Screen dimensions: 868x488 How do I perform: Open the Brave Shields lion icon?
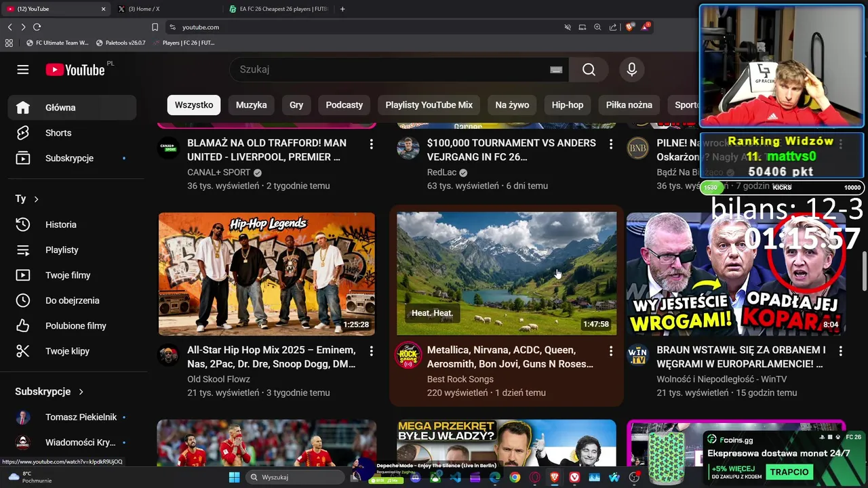(629, 27)
